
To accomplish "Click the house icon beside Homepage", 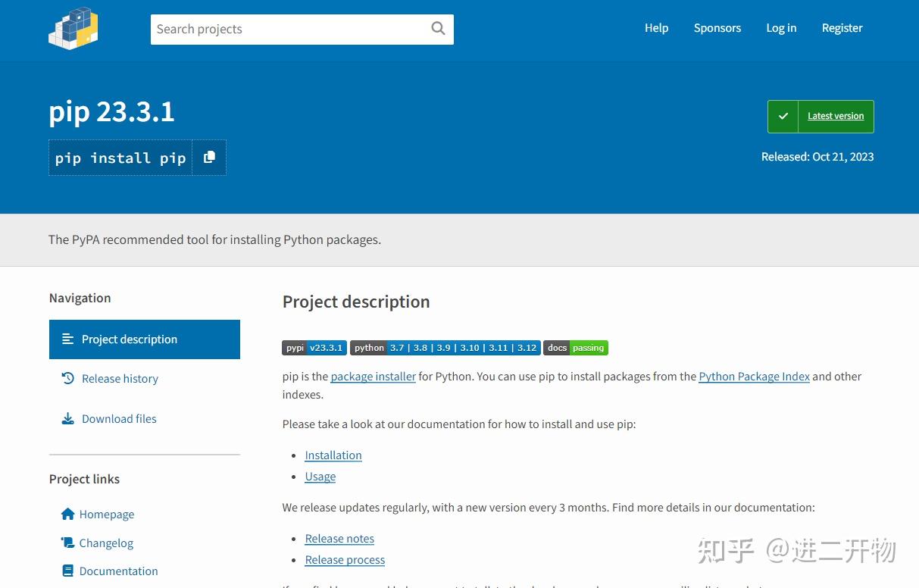I will [67, 514].
